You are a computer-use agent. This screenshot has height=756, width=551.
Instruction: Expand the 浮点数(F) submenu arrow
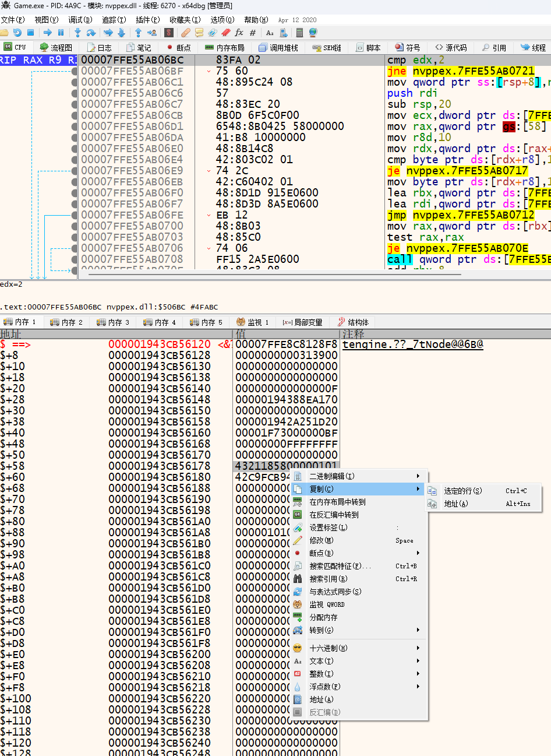click(x=418, y=687)
